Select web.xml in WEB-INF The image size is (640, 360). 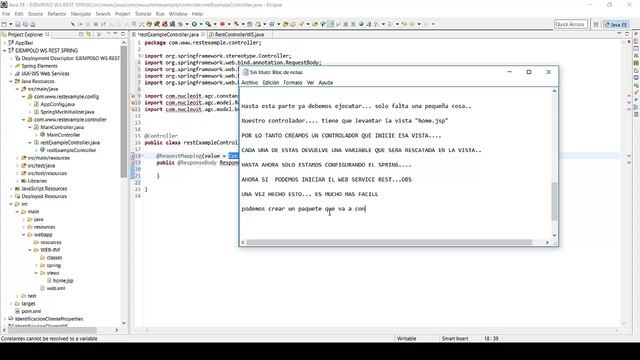pyautogui.click(x=56, y=288)
